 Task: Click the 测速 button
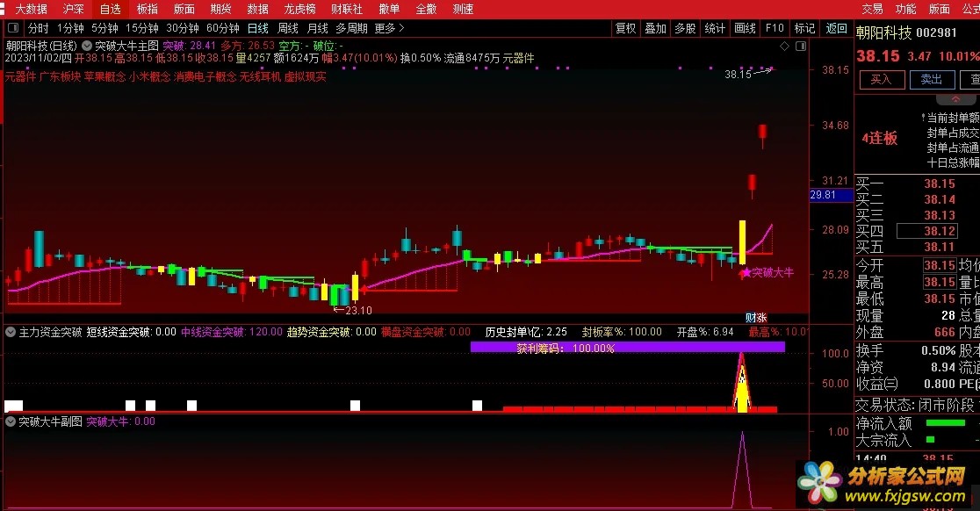[463, 9]
